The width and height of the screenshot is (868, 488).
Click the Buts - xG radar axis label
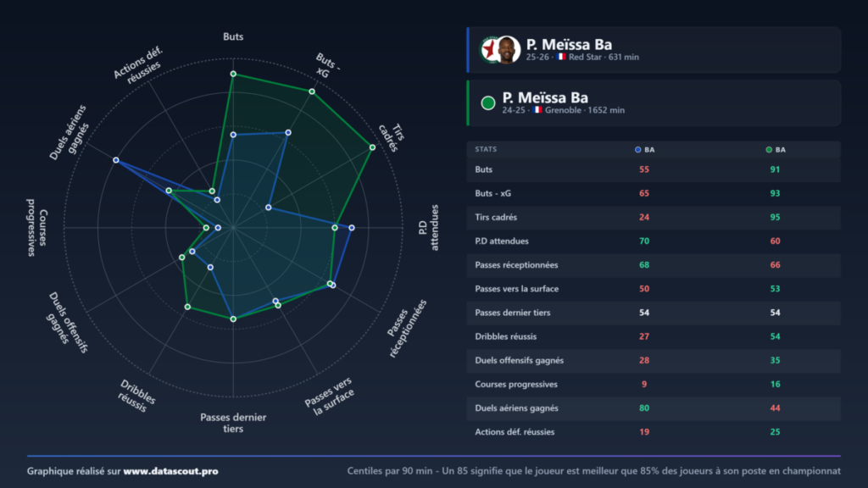pyautogui.click(x=325, y=66)
